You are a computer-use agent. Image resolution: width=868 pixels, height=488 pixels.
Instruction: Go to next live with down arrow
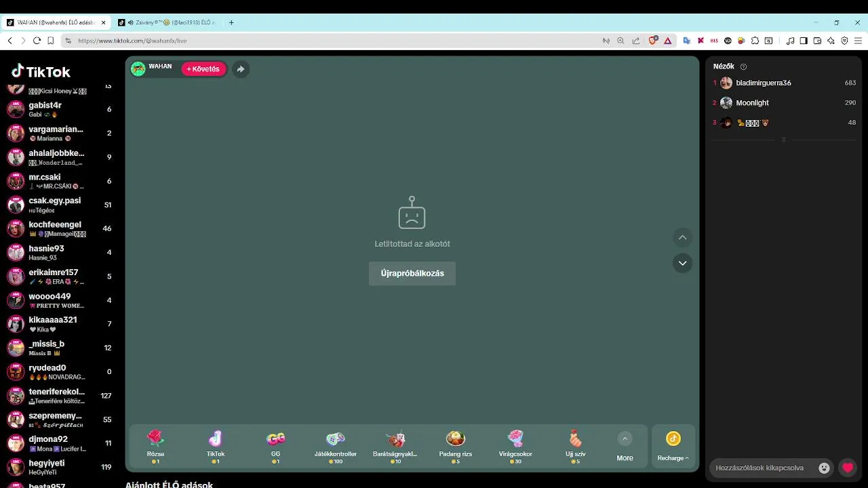[x=682, y=263]
